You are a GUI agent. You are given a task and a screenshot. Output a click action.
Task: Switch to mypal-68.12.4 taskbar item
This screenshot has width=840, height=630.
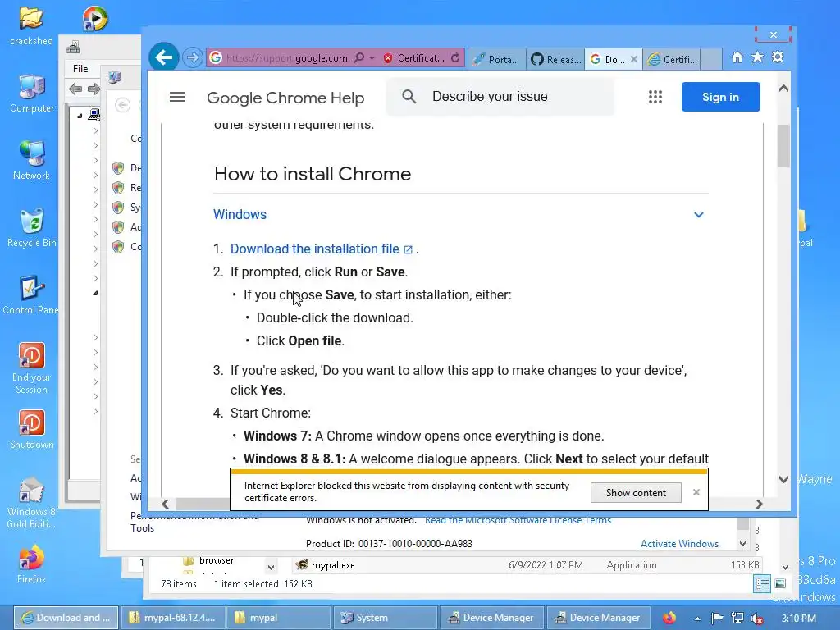pos(172,618)
